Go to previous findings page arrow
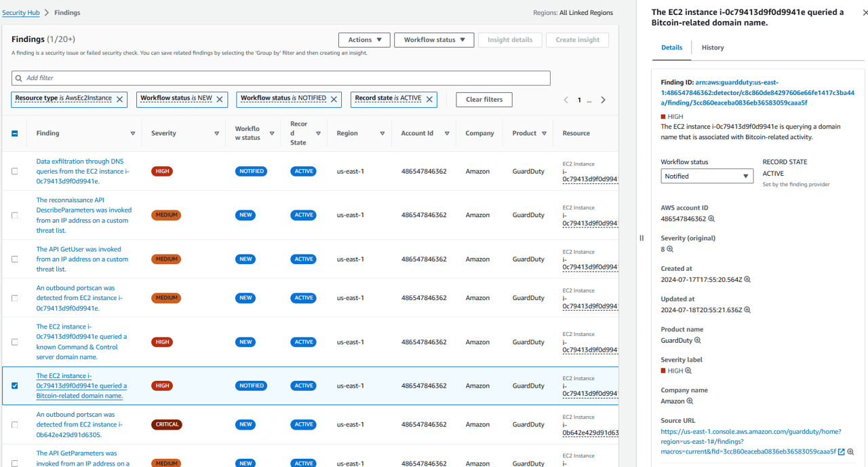The width and height of the screenshot is (868, 467). tap(566, 100)
